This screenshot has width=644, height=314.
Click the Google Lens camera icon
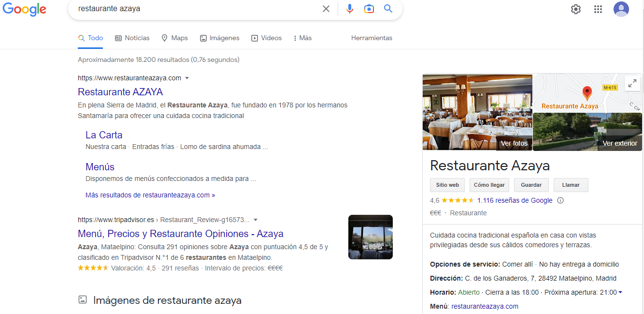369,9
